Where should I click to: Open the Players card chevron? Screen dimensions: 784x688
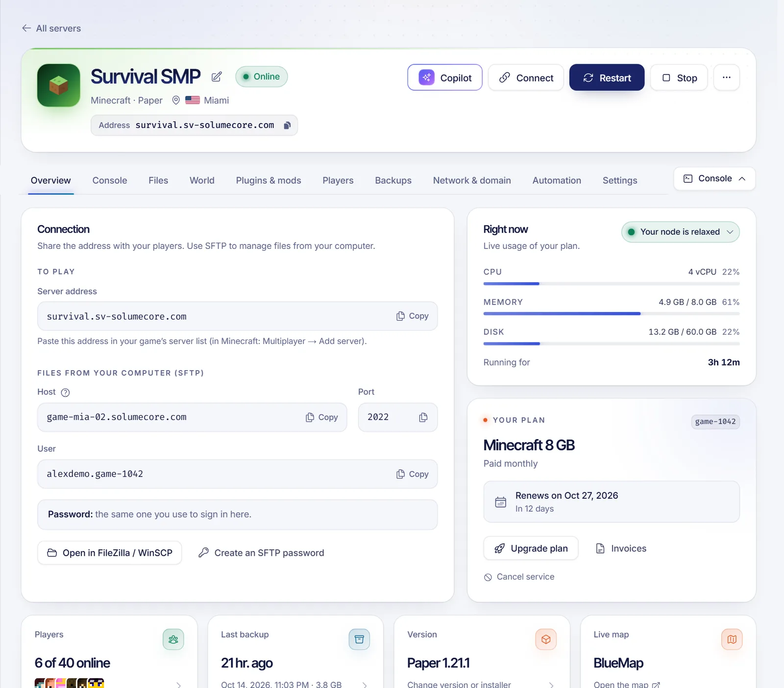pos(179,685)
